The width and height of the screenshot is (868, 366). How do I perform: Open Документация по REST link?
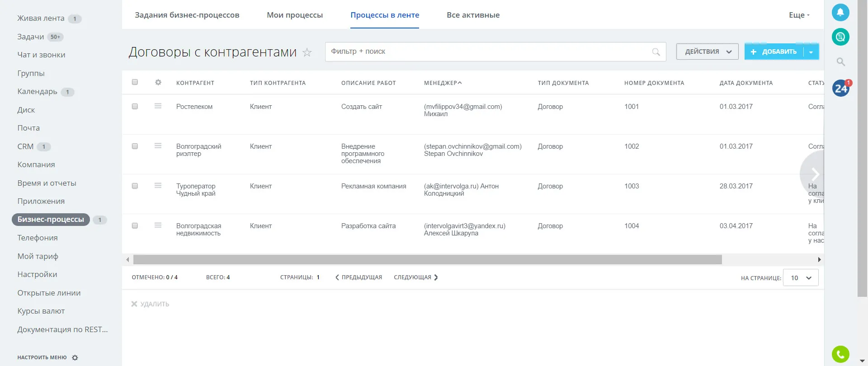coord(62,329)
